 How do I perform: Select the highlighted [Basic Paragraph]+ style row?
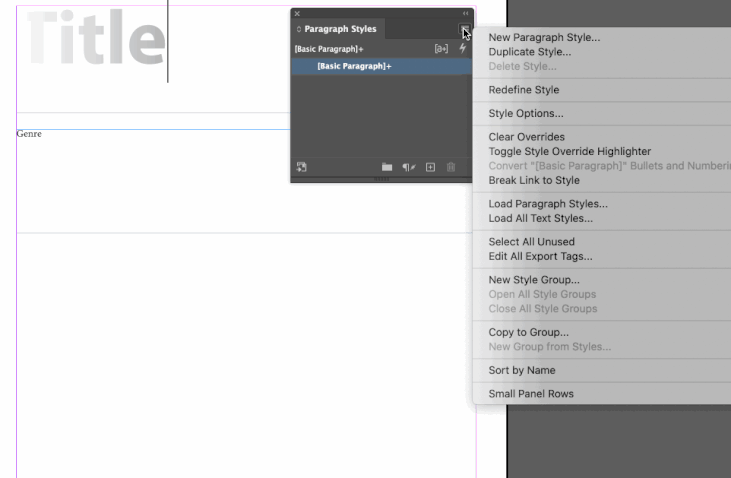click(381, 66)
